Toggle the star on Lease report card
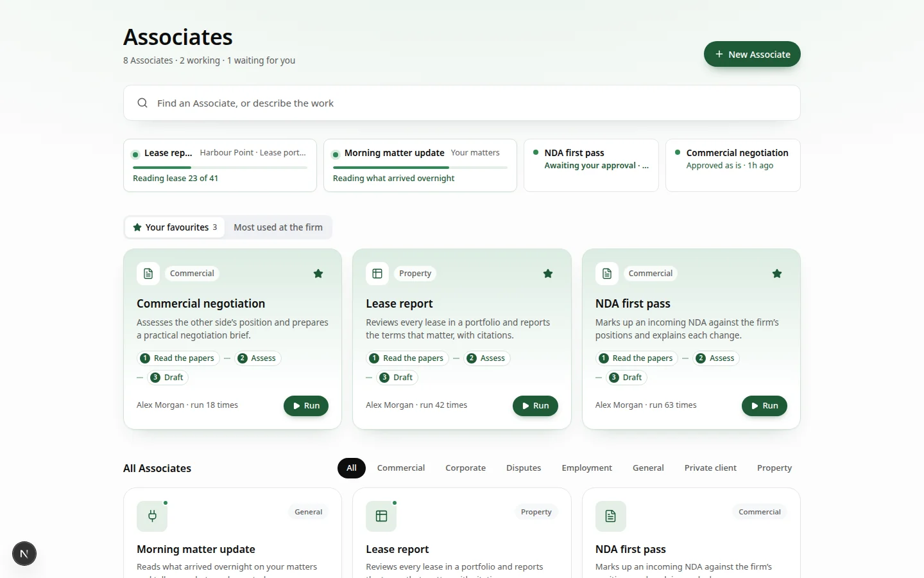Image resolution: width=924 pixels, height=578 pixels. pyautogui.click(x=548, y=274)
